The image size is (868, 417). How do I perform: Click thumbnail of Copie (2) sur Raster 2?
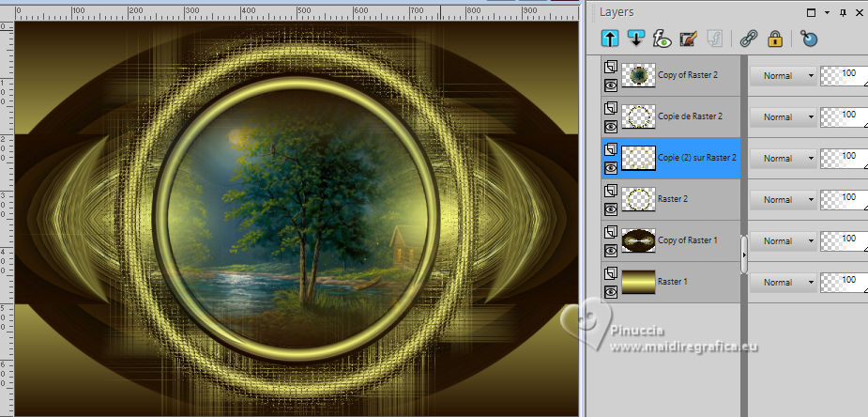click(639, 158)
